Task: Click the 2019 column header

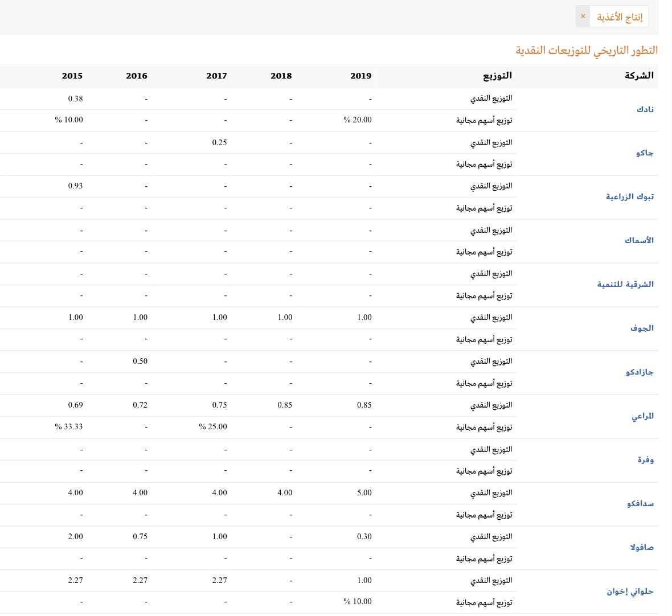Action: (361, 76)
